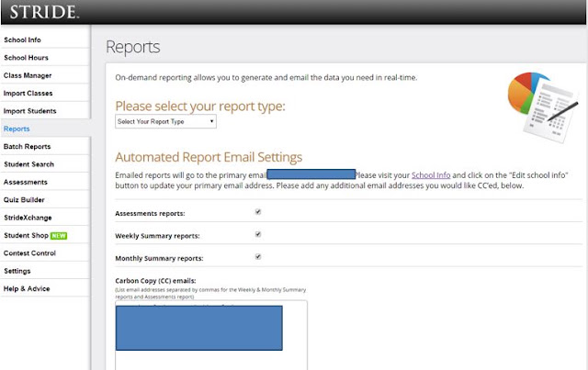The width and height of the screenshot is (588, 370).
Task: Open Contest Control page
Action: coord(29,253)
